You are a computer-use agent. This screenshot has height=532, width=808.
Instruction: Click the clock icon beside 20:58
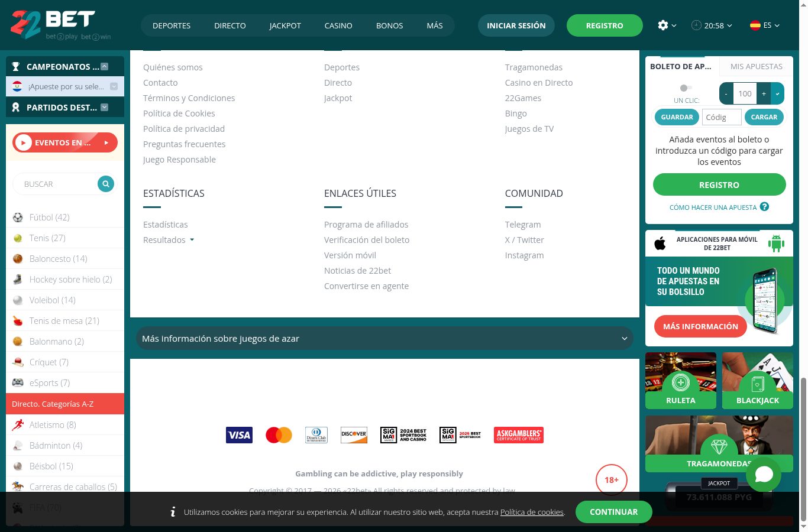pos(696,25)
